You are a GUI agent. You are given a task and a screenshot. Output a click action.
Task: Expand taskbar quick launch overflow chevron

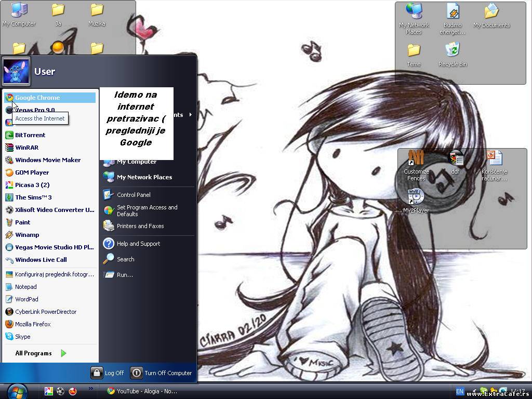91,388
